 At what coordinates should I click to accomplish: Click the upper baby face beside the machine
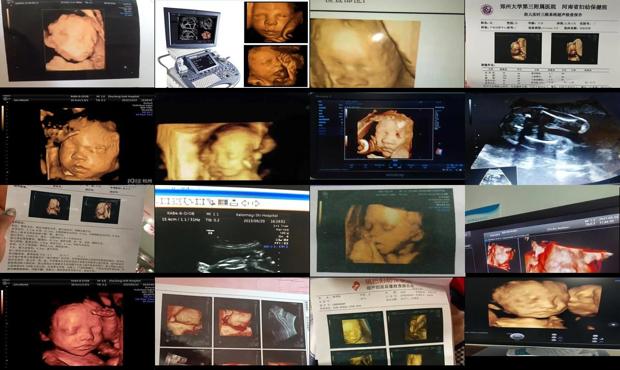point(276,22)
